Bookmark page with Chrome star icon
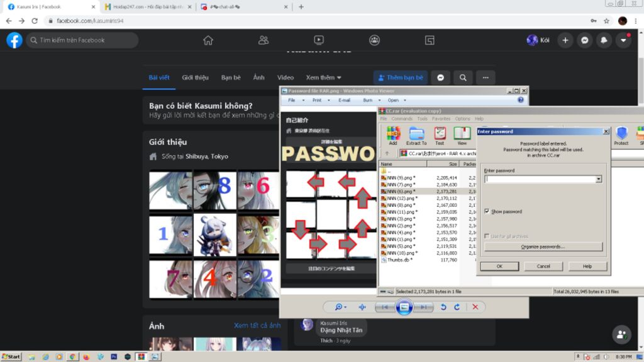The width and height of the screenshot is (644, 362). click(606, 21)
